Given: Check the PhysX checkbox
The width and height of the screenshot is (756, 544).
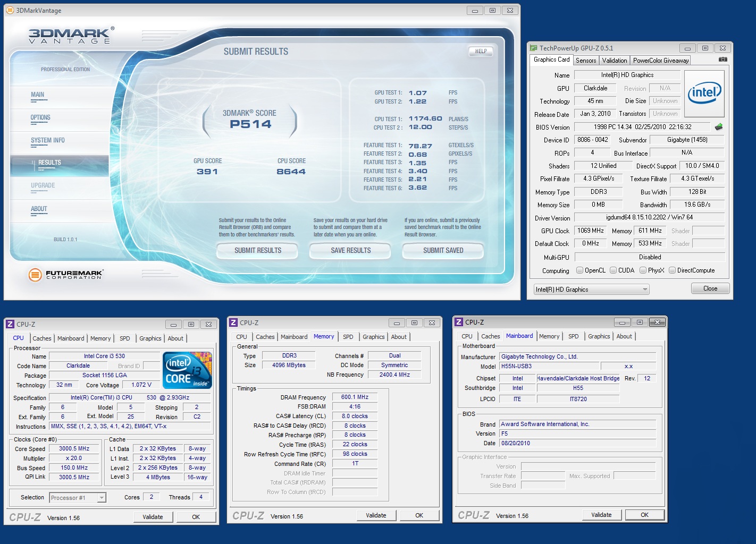Looking at the screenshot, I should 643,270.
